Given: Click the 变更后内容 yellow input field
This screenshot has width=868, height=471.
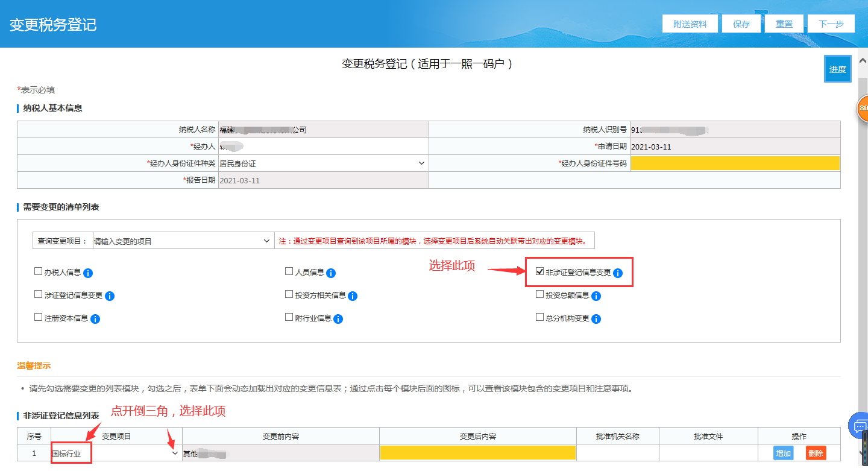Looking at the screenshot, I should coord(478,453).
